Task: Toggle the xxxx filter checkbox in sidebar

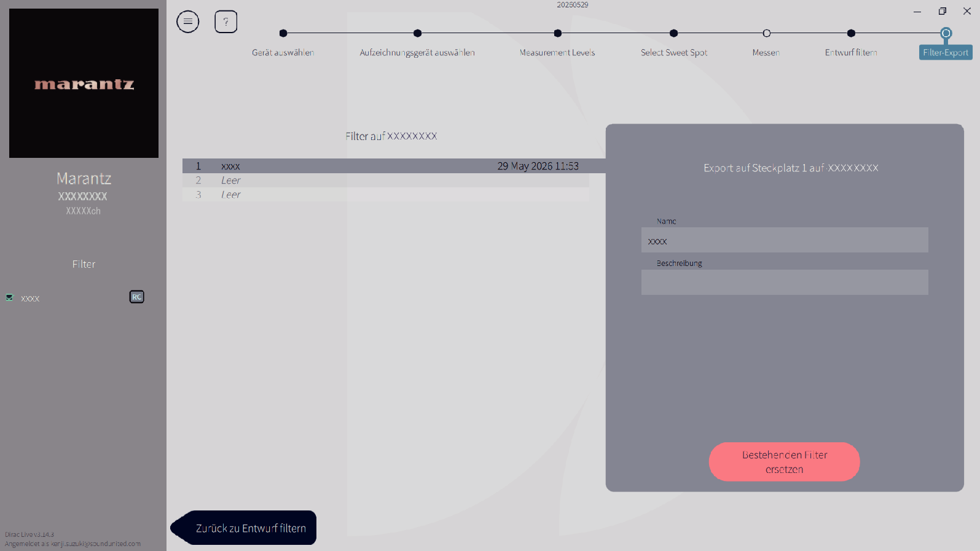Action: point(10,297)
